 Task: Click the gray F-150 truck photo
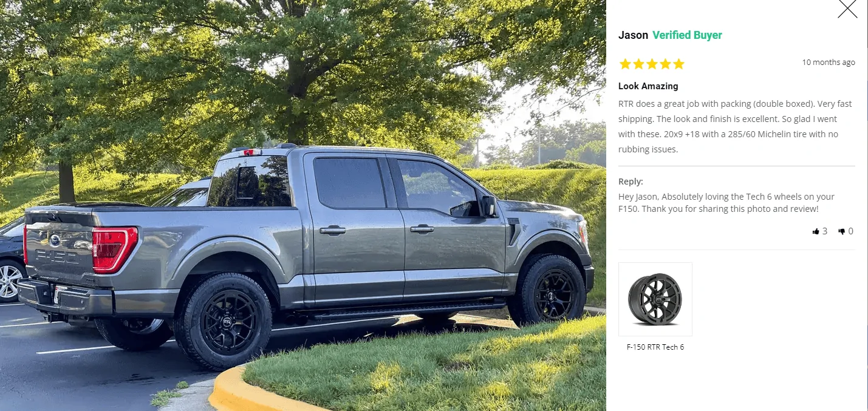point(303,205)
